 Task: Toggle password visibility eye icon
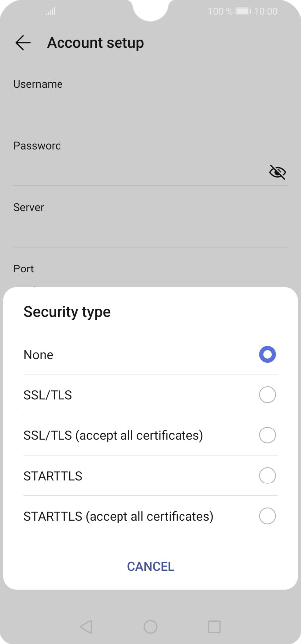(277, 172)
